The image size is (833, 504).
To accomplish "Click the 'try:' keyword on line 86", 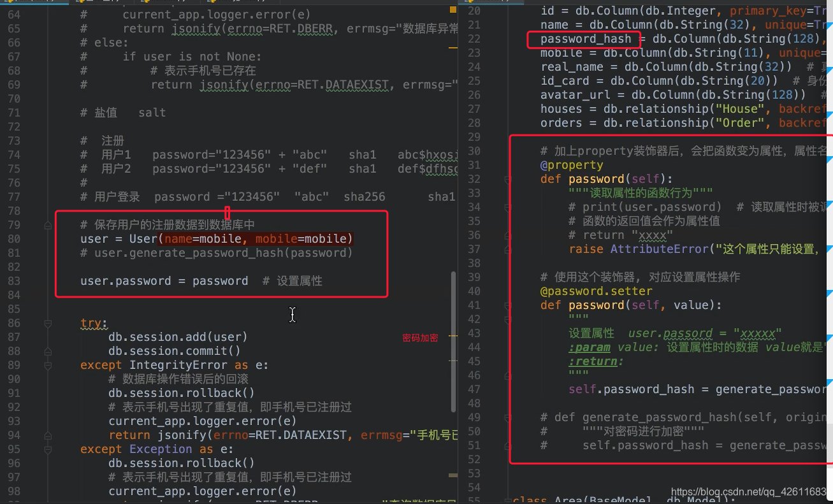I will pos(94,323).
